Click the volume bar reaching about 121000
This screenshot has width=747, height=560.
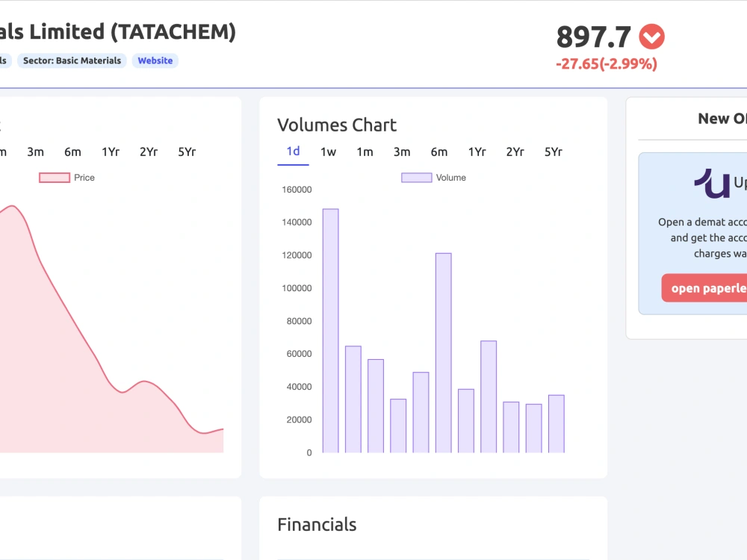coord(444,353)
